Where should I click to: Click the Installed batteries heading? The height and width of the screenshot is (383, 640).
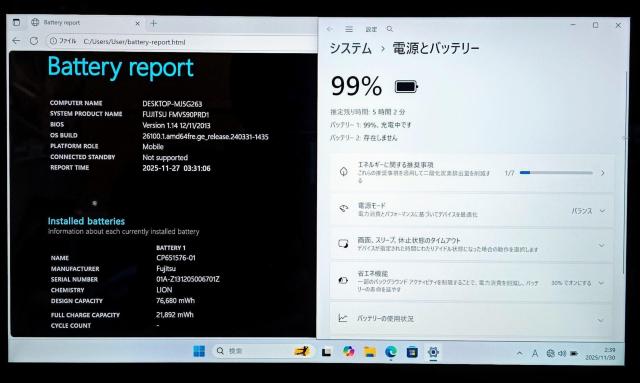tap(86, 221)
